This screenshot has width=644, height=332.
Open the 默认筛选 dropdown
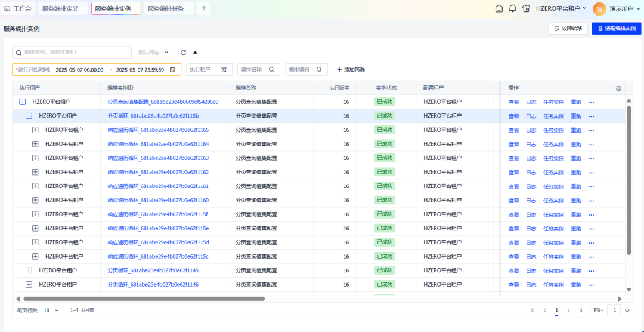pyautogui.click(x=153, y=53)
